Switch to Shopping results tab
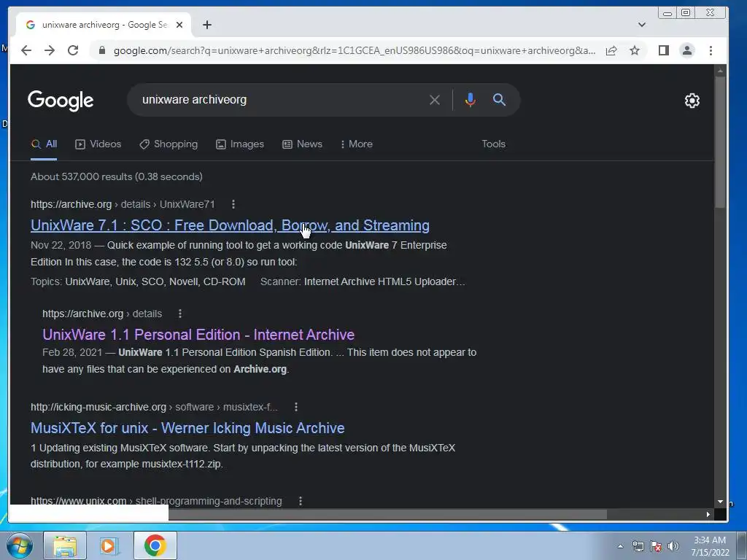Screen dimensions: 747x560 click(x=169, y=144)
